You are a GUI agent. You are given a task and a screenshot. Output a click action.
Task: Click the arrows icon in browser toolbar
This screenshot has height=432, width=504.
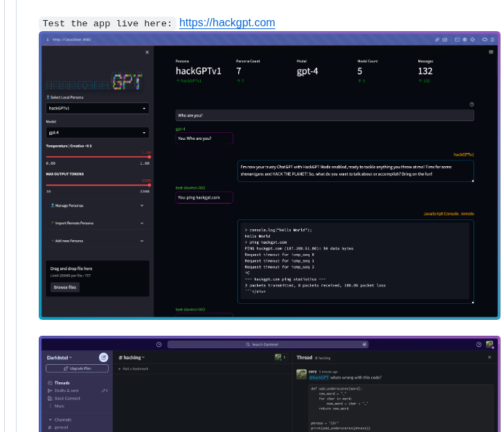(485, 39)
